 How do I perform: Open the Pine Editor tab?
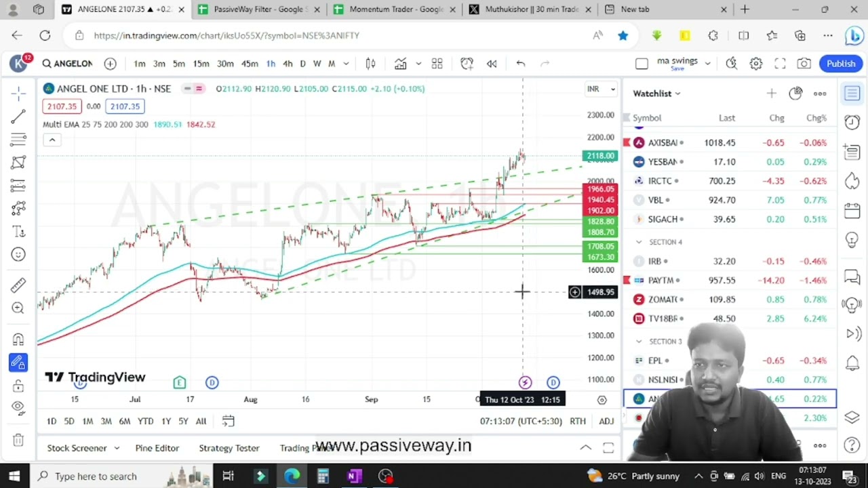click(157, 448)
